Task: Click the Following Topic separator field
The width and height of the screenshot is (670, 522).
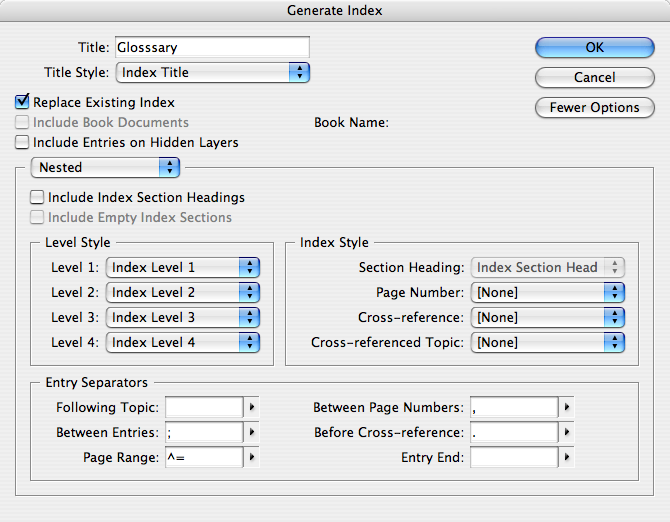Action: tap(204, 407)
